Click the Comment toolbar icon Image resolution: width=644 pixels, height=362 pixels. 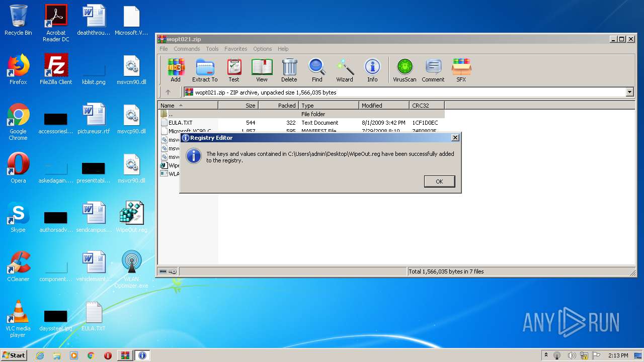click(x=433, y=70)
